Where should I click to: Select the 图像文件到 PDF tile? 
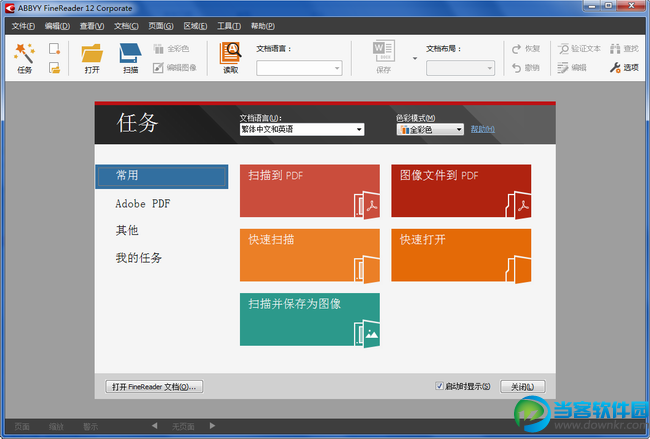[x=460, y=191]
